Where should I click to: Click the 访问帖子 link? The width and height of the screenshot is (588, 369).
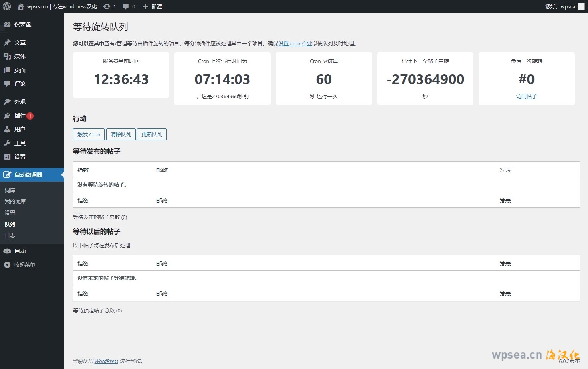point(526,96)
